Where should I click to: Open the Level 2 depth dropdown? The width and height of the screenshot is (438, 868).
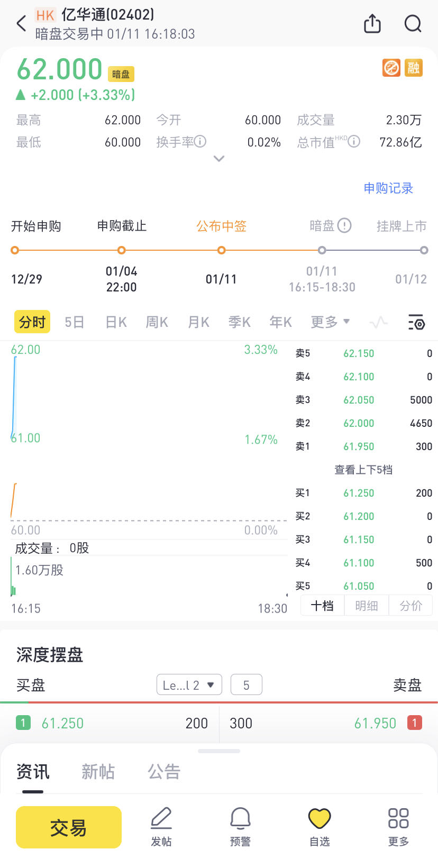pyautogui.click(x=189, y=685)
